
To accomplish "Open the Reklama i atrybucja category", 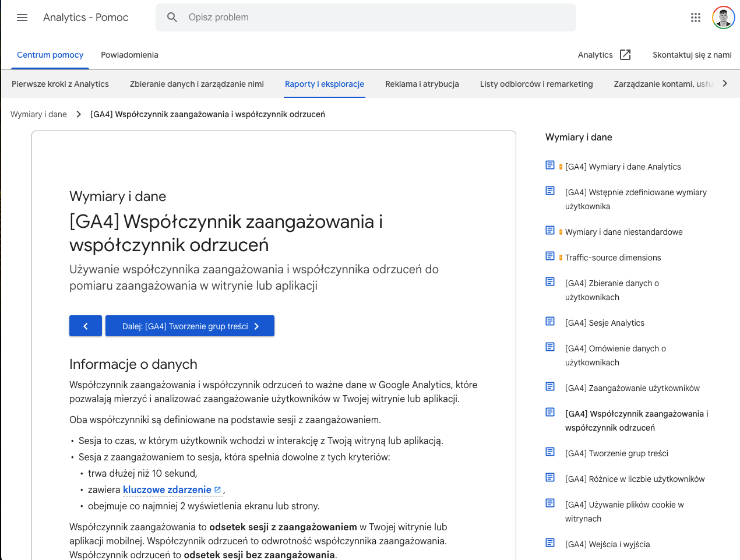I will [422, 84].
